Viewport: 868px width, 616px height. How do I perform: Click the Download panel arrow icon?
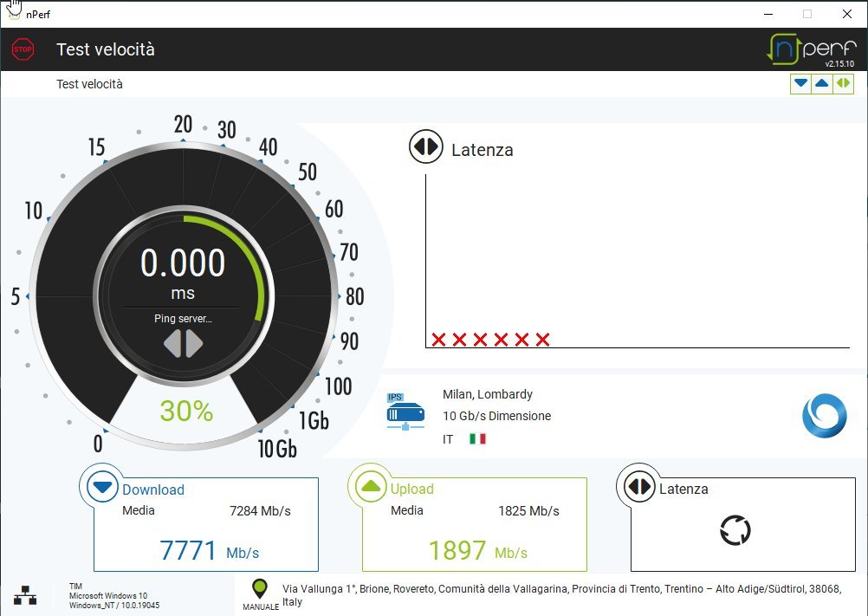(103, 488)
